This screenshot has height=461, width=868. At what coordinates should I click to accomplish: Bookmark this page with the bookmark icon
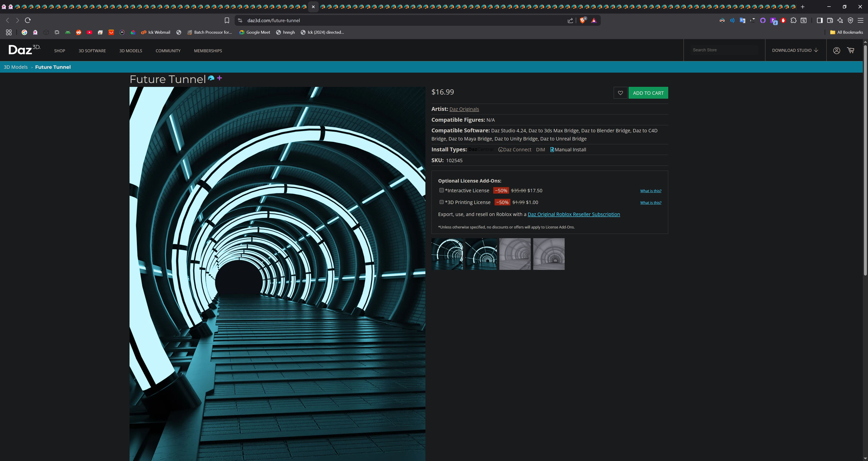click(227, 21)
